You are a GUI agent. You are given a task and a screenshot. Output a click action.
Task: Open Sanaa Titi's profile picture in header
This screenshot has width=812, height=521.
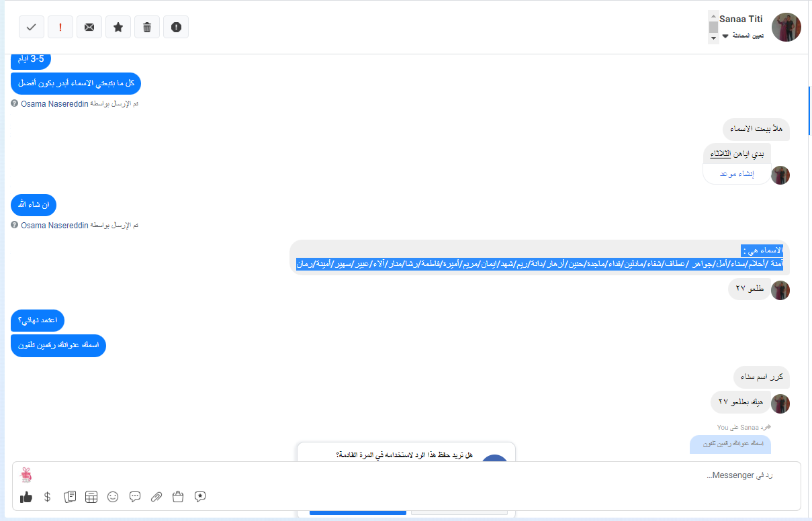point(786,28)
